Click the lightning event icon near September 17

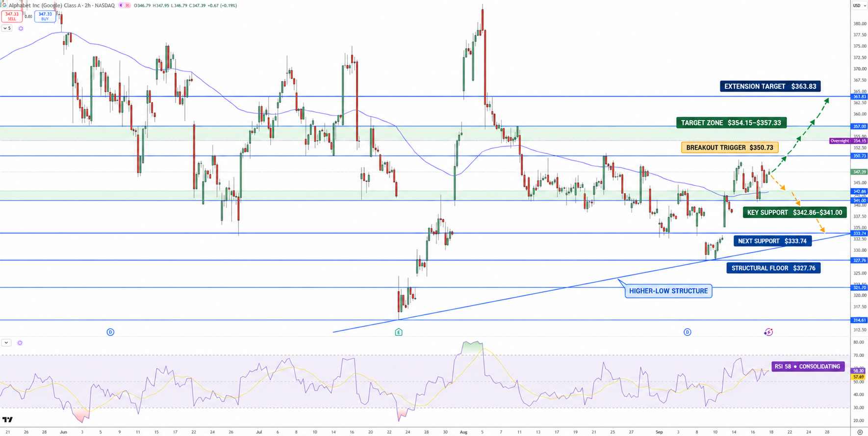point(768,332)
